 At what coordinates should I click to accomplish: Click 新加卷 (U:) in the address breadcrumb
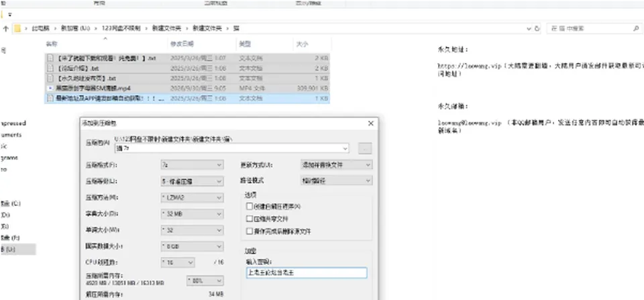coord(75,28)
